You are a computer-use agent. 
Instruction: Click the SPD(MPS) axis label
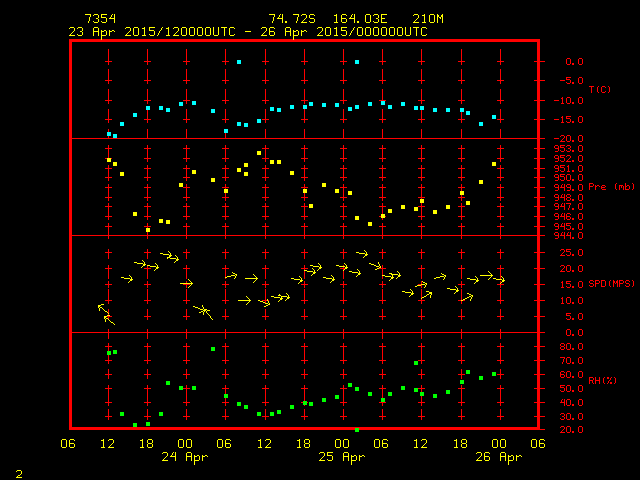point(611,283)
